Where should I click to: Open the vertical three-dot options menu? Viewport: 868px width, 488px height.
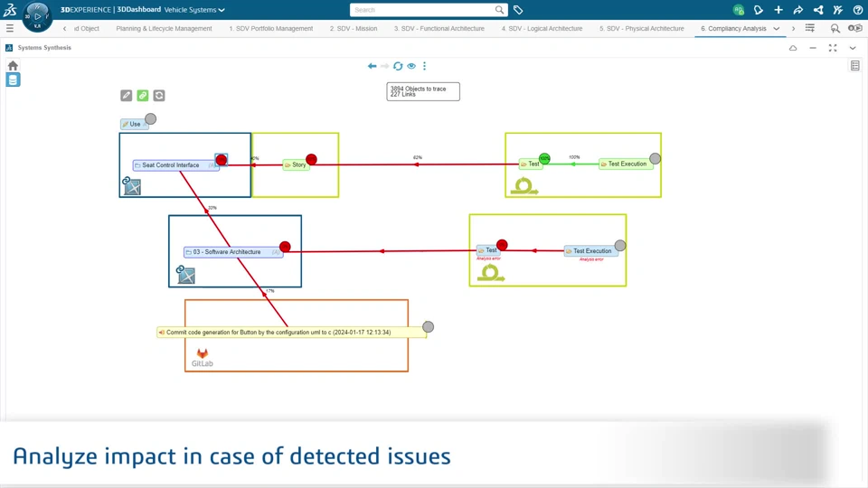tap(425, 66)
